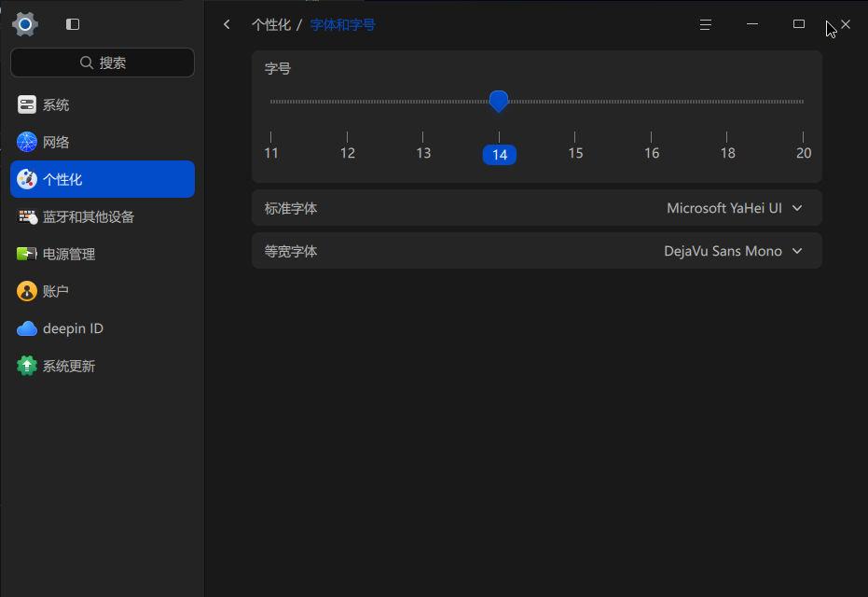Viewport: 868px width, 597px height.
Task: Set font size to 11
Action: (270, 153)
